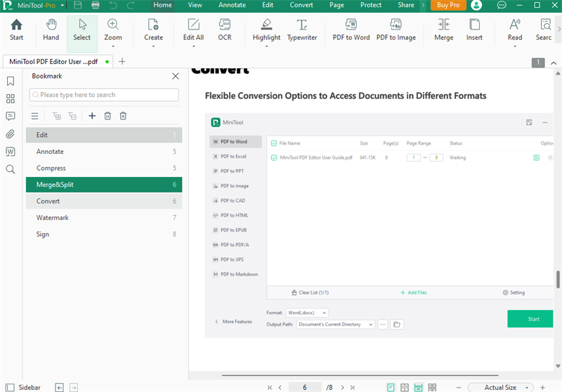Viewport: 562px width, 392px height.
Task: Enable single page view mode
Action: (391, 387)
